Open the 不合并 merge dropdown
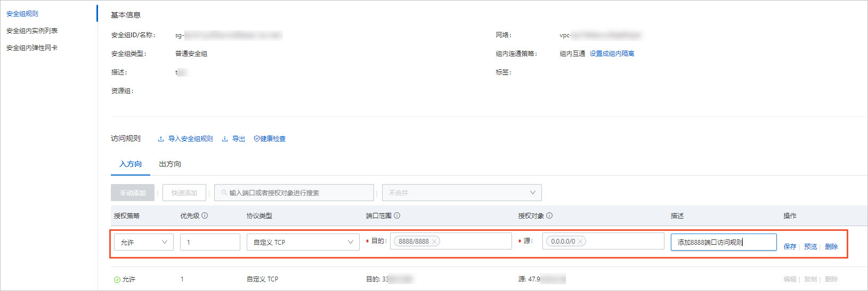This screenshot has width=868, height=291. 462,193
